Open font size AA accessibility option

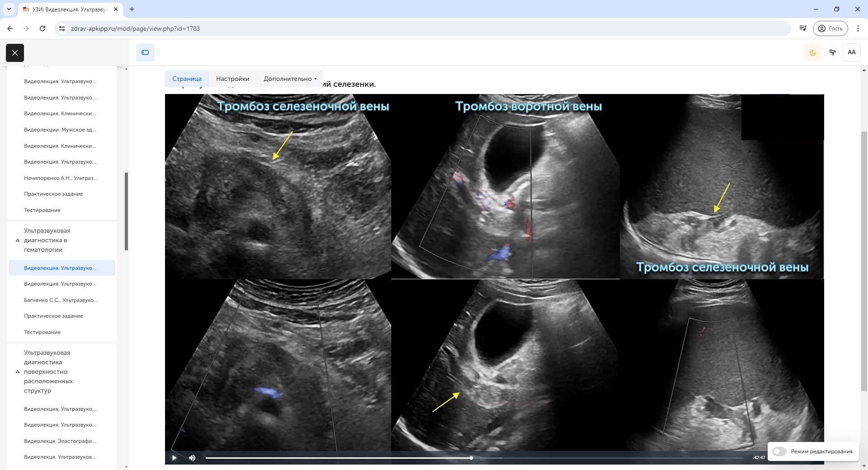pyautogui.click(x=851, y=52)
